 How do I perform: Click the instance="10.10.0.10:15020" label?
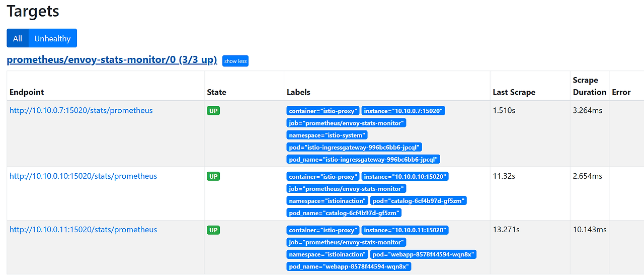click(405, 177)
